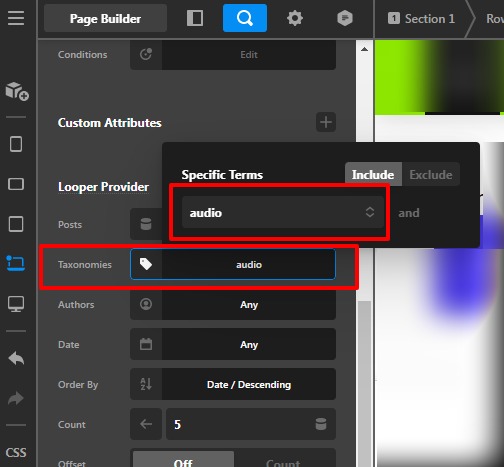504x467 pixels.
Task: Click the Count dynamic content database icon
Action: [321, 424]
